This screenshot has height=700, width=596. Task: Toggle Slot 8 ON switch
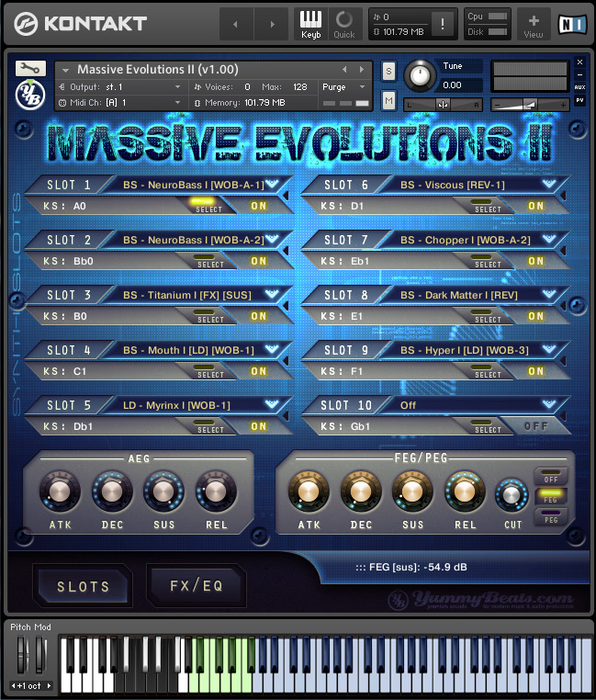click(535, 316)
